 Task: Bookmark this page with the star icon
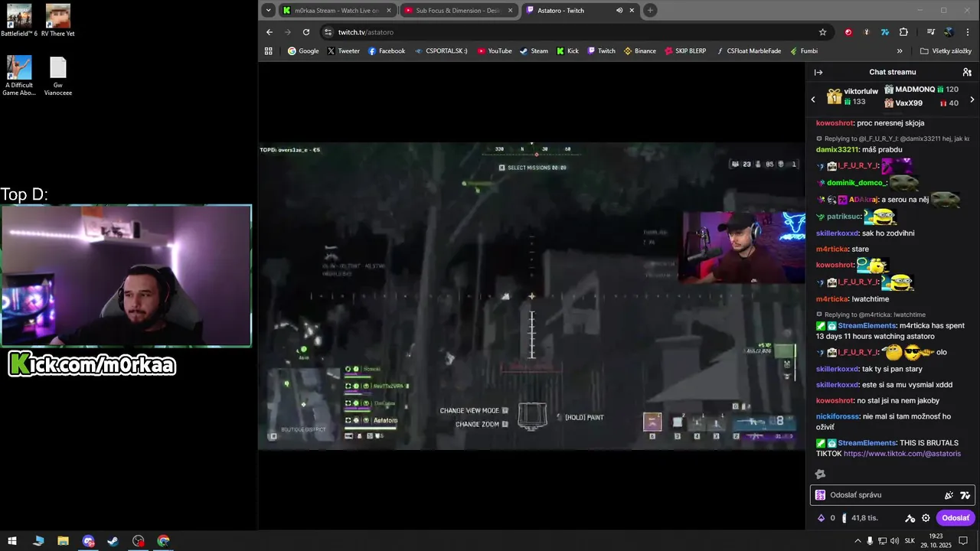pos(823,32)
